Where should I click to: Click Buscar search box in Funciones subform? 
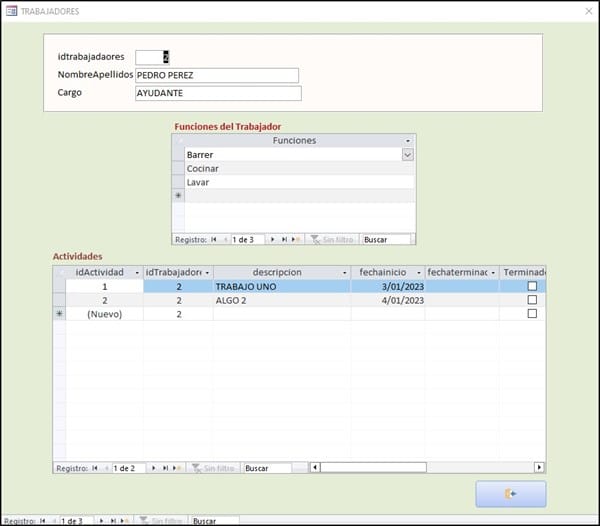(x=386, y=239)
